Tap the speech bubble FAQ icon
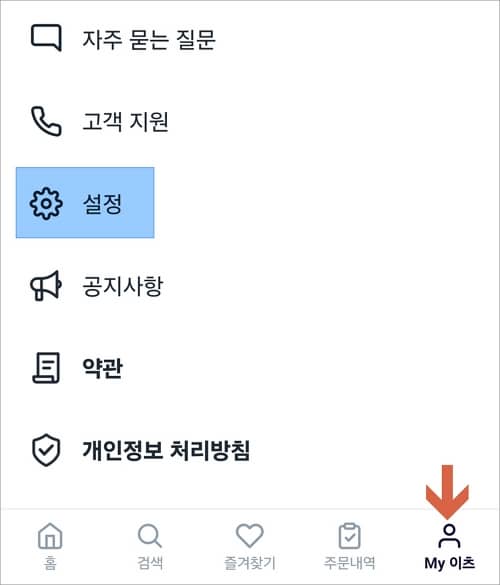 46,38
